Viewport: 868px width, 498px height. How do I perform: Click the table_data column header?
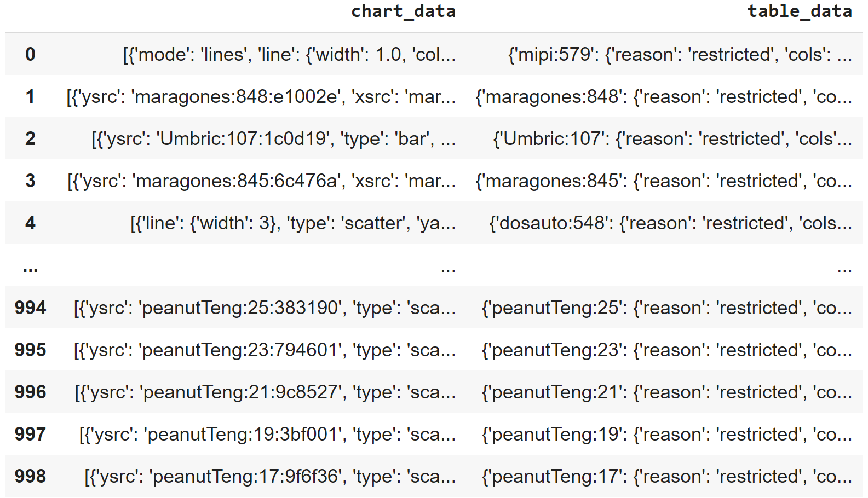tap(800, 11)
